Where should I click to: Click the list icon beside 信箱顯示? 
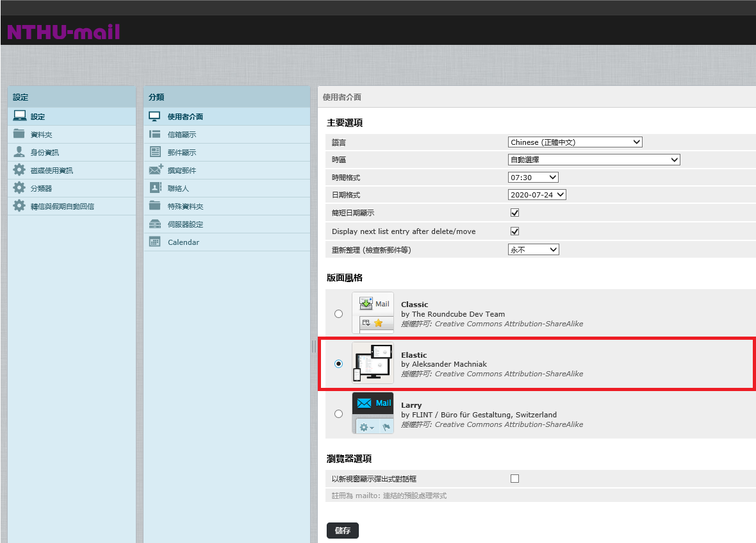(154, 134)
